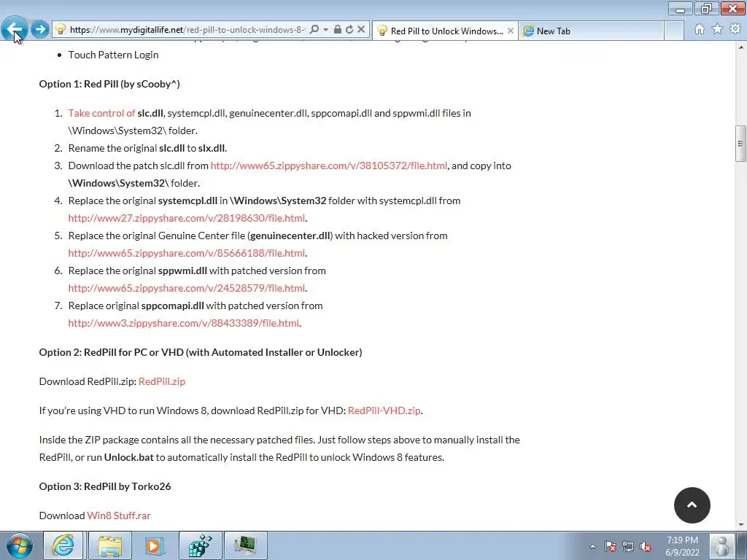Open the Tools gear icon
747x560 pixels.
(x=735, y=29)
